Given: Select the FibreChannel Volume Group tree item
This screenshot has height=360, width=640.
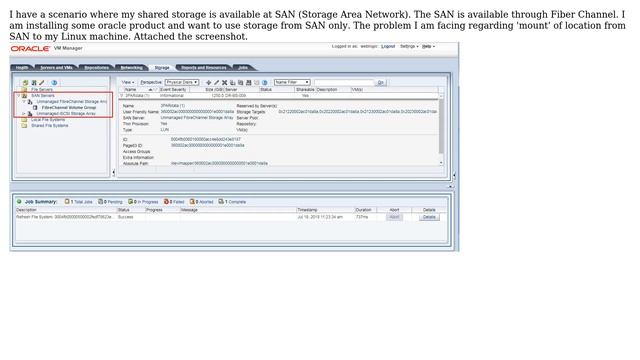Looking at the screenshot, I should click(69, 107).
